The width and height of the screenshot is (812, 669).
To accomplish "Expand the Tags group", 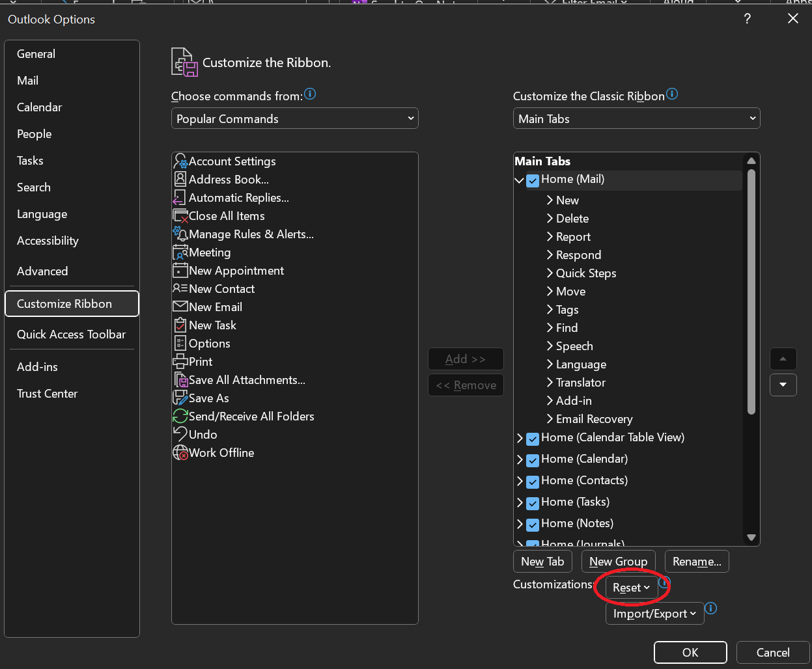I will click(550, 310).
